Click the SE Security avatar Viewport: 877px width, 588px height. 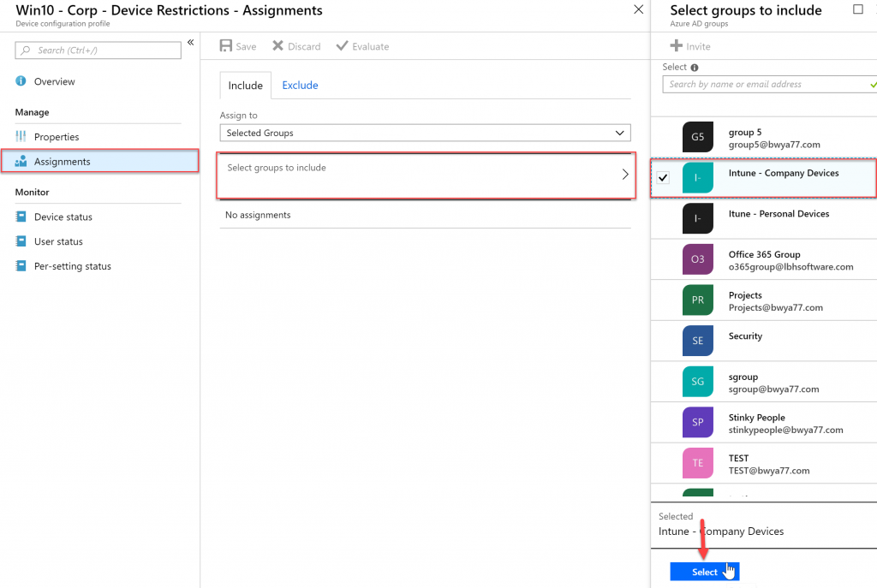pos(697,341)
